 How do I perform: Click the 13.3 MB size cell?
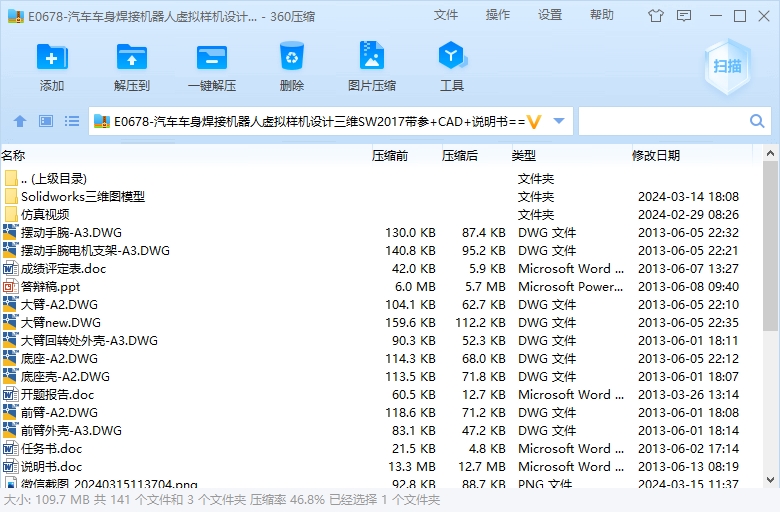coord(412,467)
